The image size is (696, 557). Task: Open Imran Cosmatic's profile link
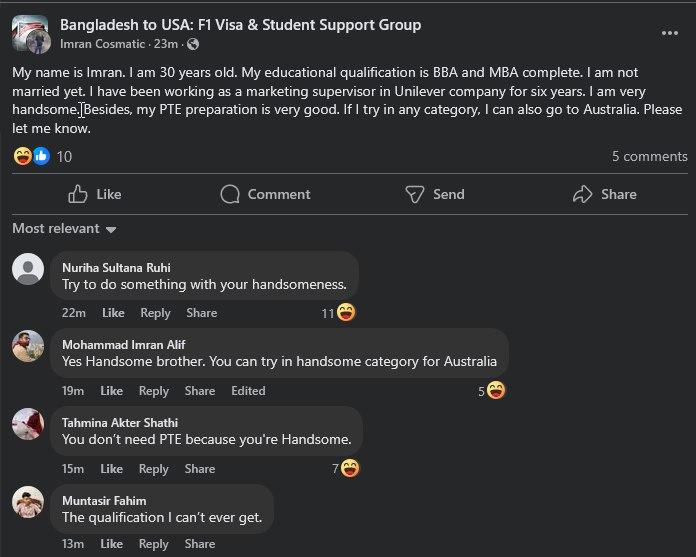102,45
